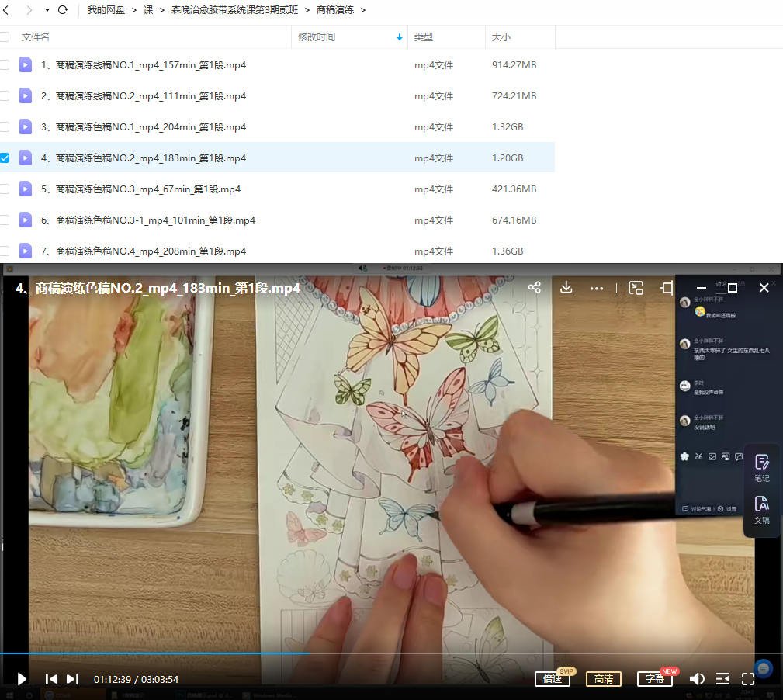Click the scissors clip tool in chat panel
783x700 pixels.
point(699,456)
